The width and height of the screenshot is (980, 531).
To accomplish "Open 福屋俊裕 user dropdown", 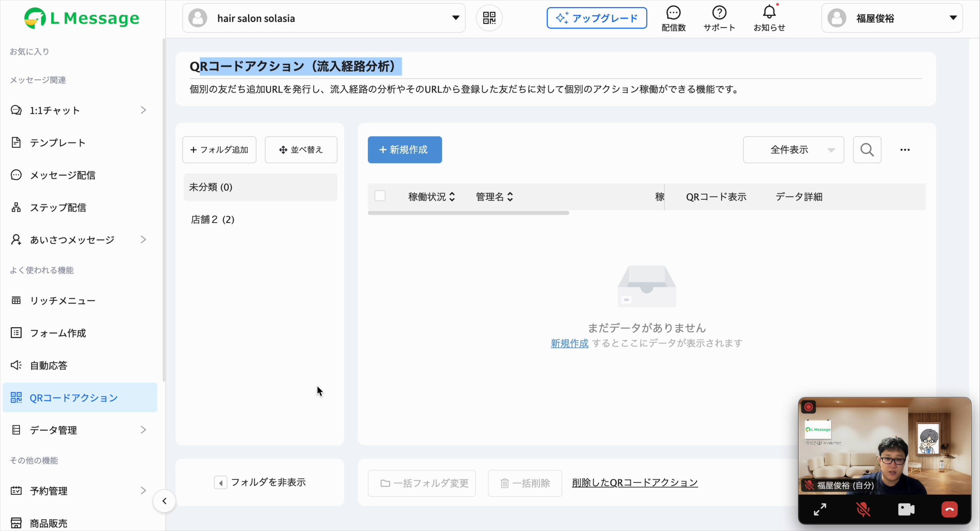I will pyautogui.click(x=892, y=18).
